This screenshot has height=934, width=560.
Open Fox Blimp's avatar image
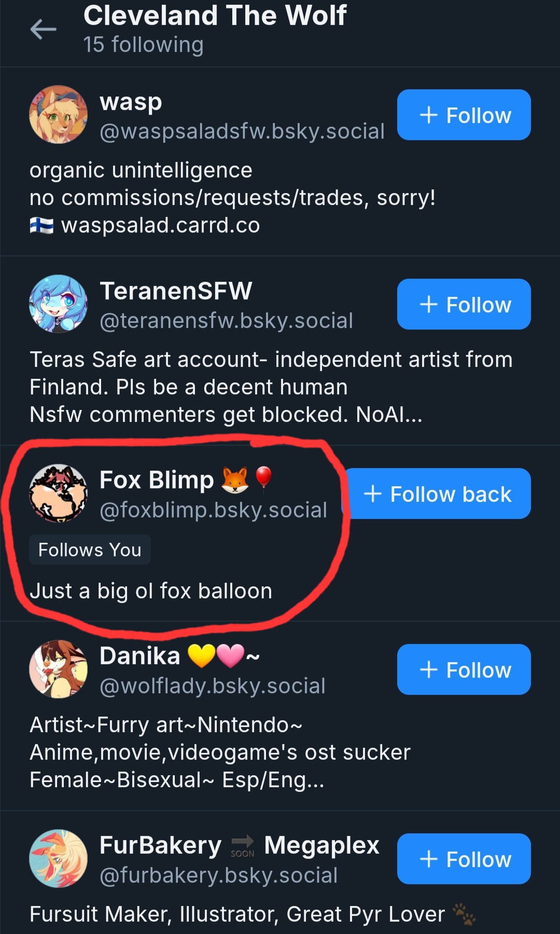point(58,493)
